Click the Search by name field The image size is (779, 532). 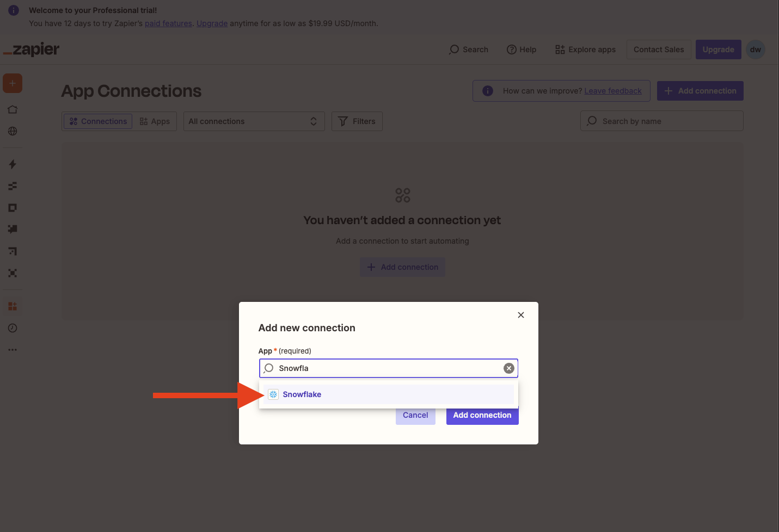[x=662, y=121]
